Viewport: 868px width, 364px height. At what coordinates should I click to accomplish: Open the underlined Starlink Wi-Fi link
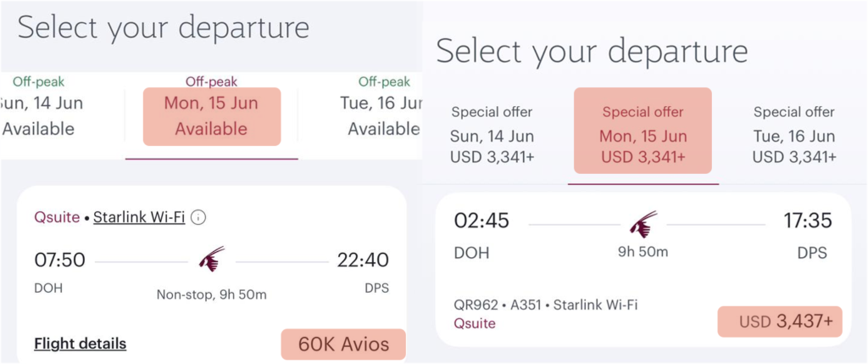(139, 217)
